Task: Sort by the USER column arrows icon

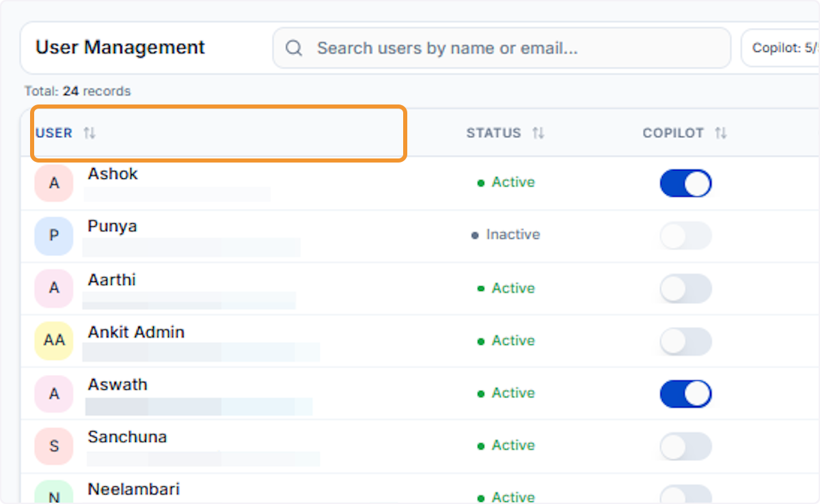Action: click(90, 133)
